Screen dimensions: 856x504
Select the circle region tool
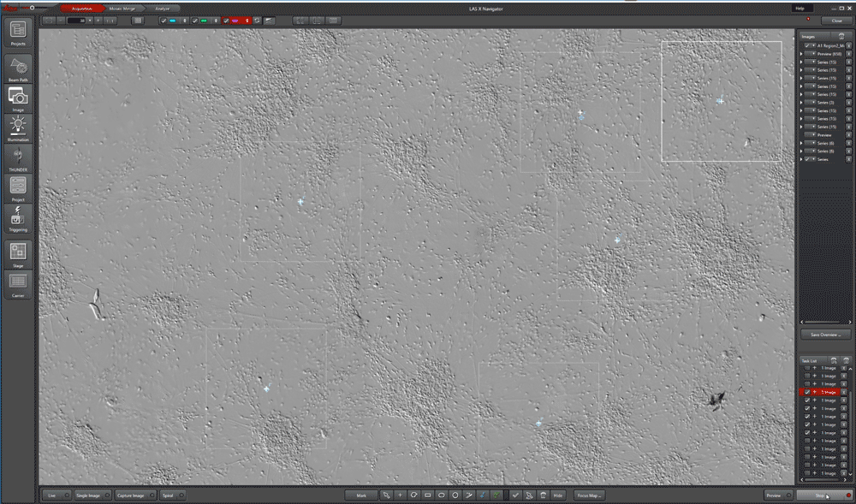(455, 495)
